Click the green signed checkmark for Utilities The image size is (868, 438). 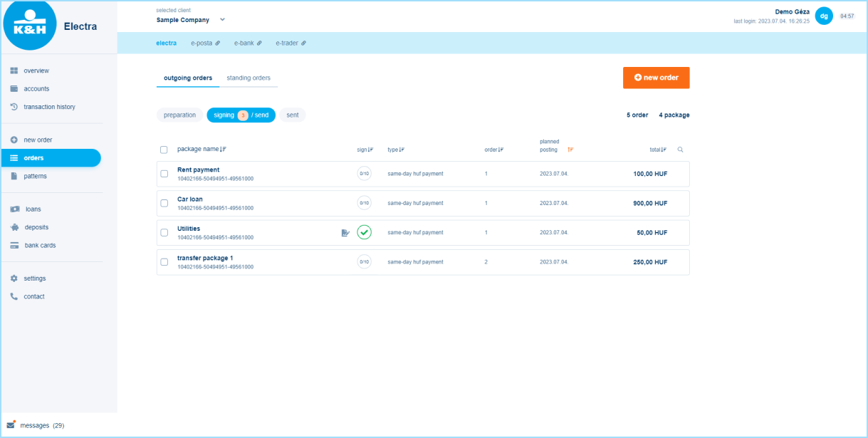[x=364, y=232]
